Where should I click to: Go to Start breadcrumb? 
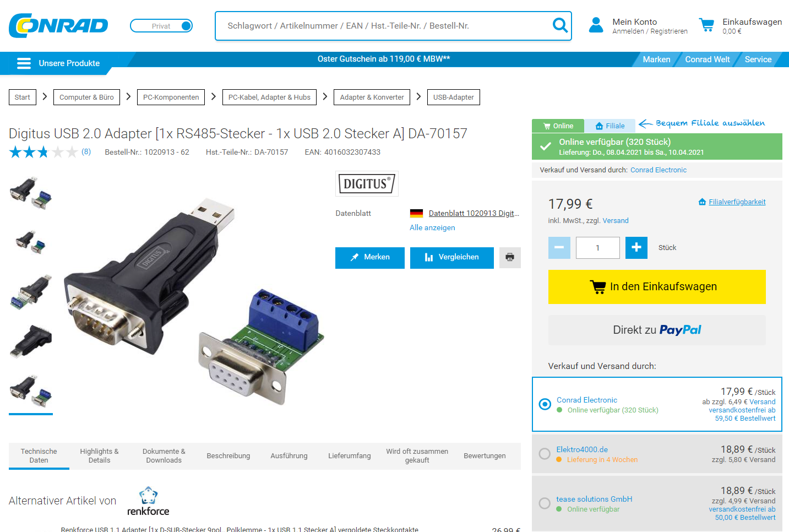point(23,97)
